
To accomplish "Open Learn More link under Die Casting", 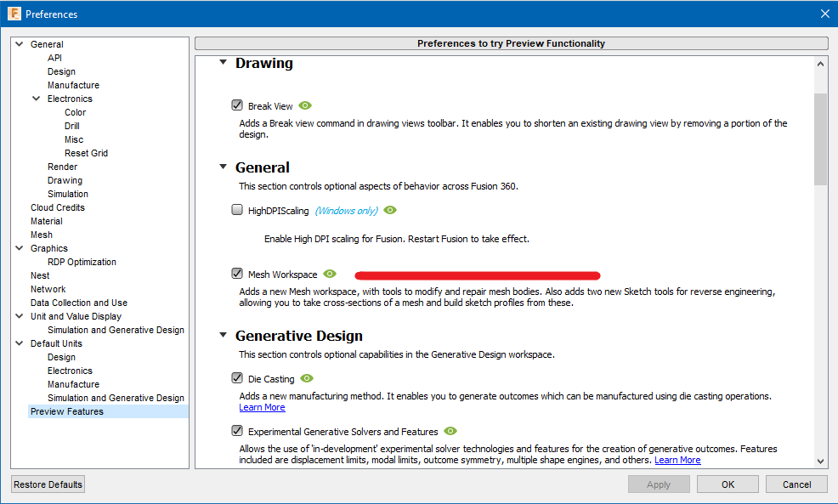I will tap(262, 407).
